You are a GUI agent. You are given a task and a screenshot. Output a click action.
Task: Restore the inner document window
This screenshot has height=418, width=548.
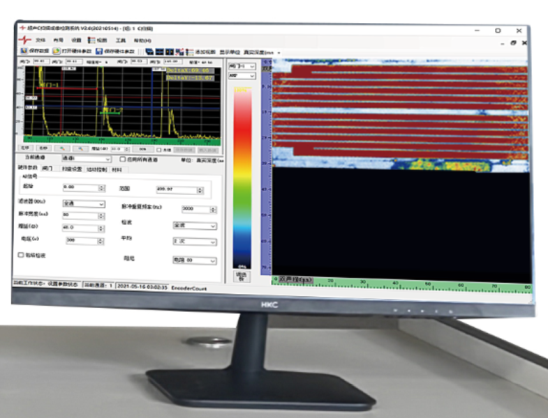click(x=513, y=43)
